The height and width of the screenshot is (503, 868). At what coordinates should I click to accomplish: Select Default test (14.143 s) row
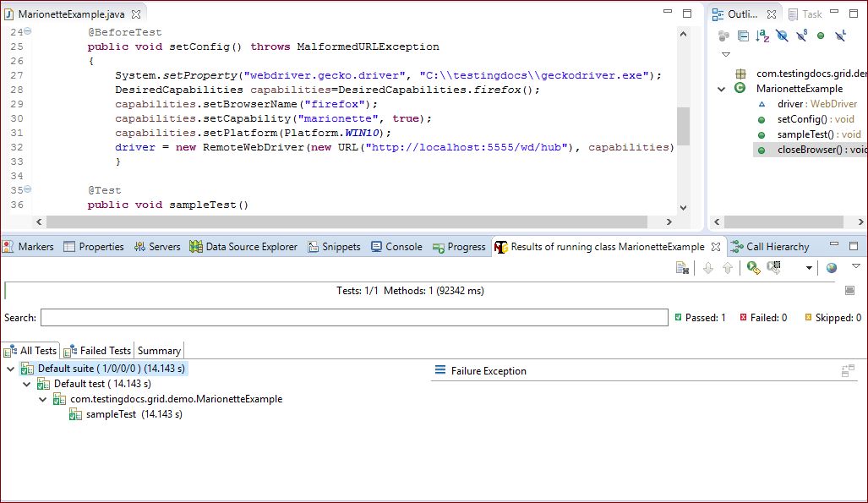coord(94,384)
